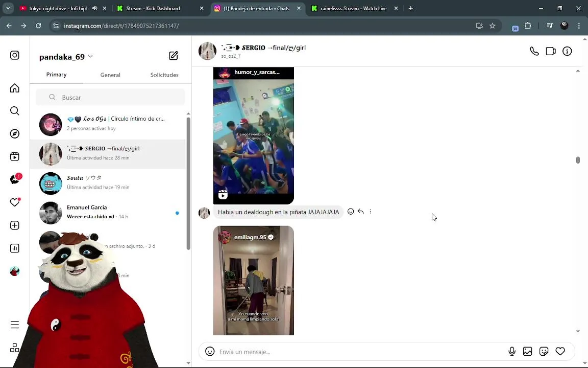Open the dashboard insights chart icon

tap(15, 248)
